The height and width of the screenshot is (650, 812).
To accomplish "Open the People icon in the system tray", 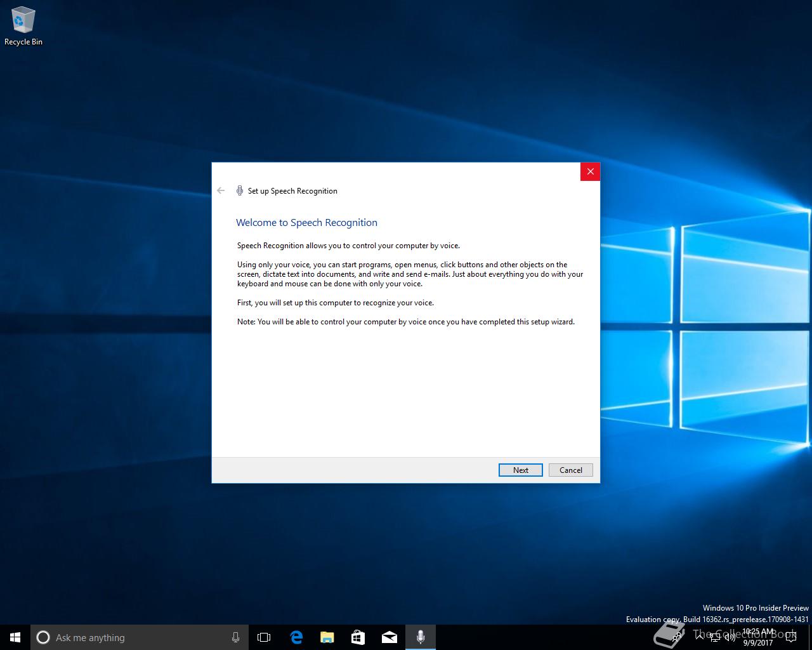I will (677, 637).
